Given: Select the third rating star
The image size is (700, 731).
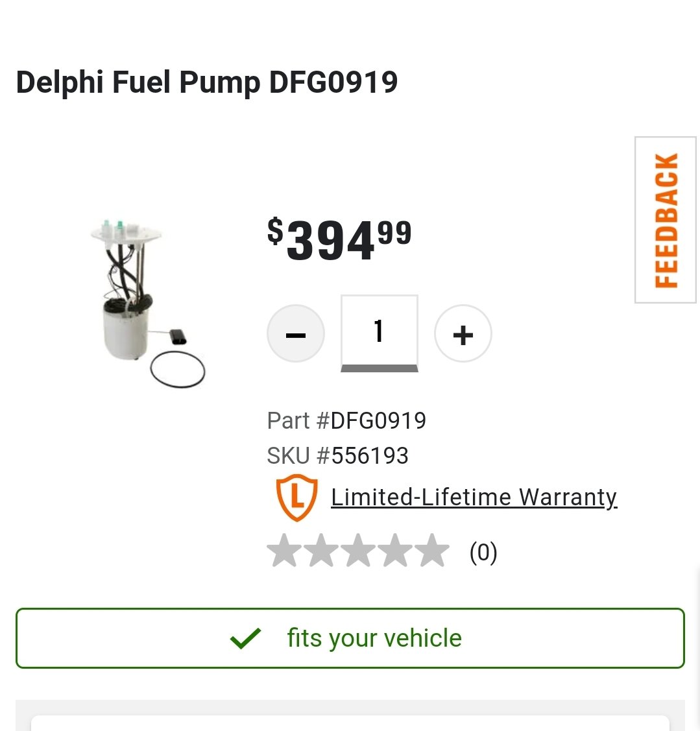Looking at the screenshot, I should click(358, 551).
